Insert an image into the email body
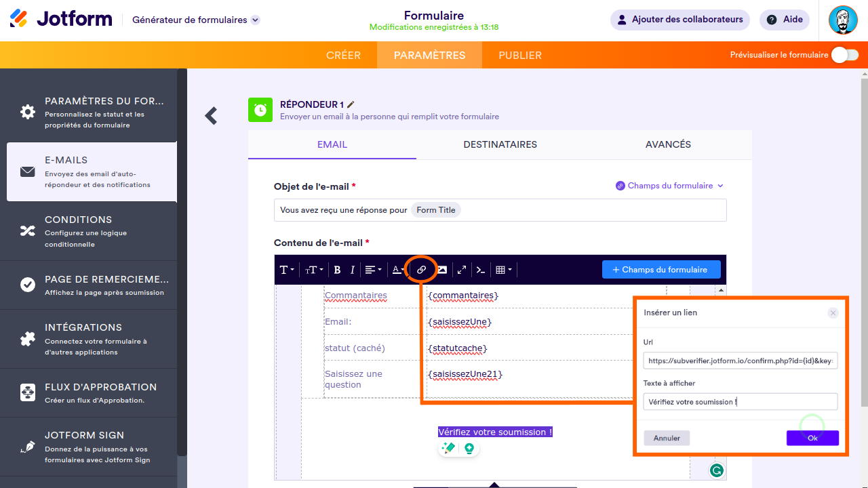The image size is (868, 488). coord(441,269)
